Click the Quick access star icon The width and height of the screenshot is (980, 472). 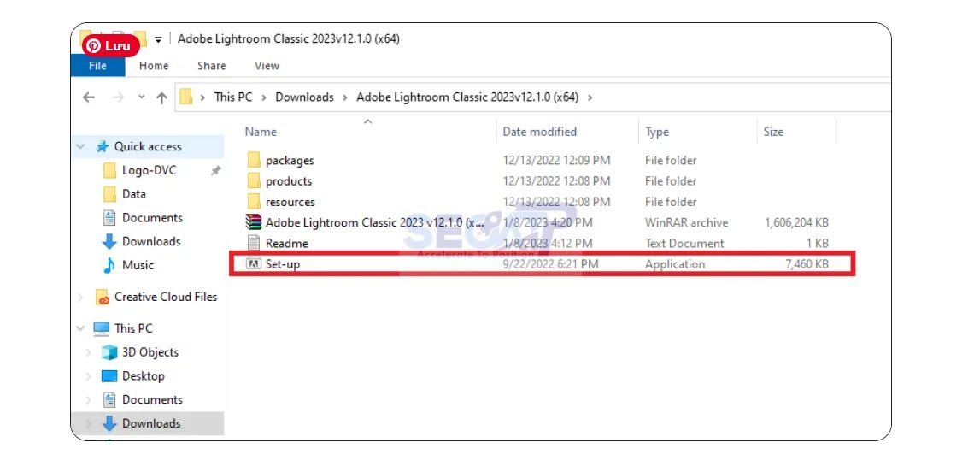click(x=103, y=147)
